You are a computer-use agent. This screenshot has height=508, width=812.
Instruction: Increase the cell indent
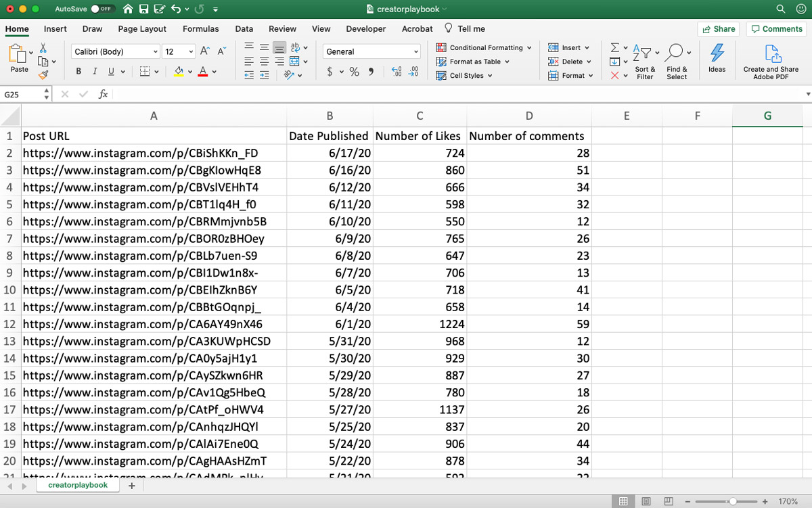click(264, 76)
